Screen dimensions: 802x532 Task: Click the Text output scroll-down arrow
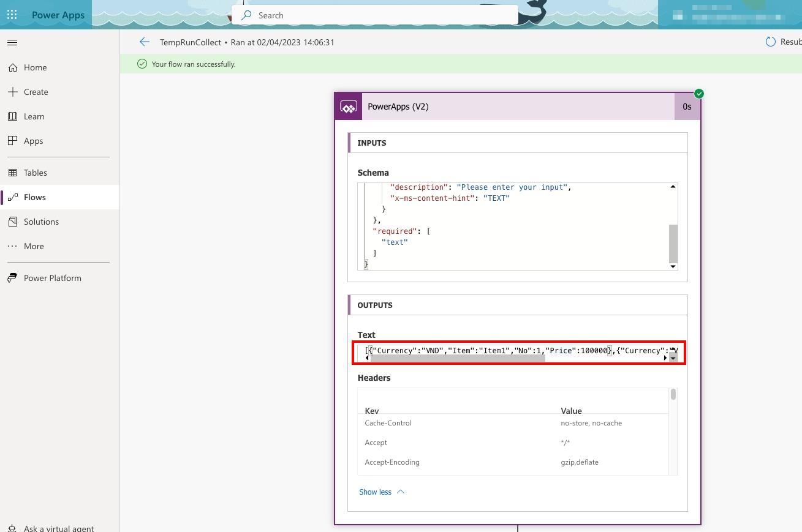tap(673, 358)
